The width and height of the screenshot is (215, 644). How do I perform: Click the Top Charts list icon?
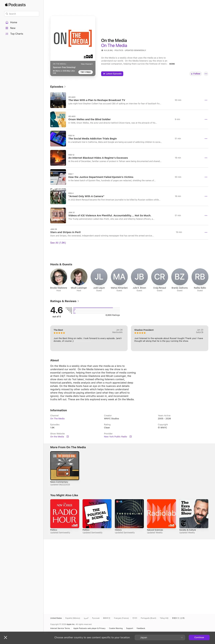click(7, 34)
